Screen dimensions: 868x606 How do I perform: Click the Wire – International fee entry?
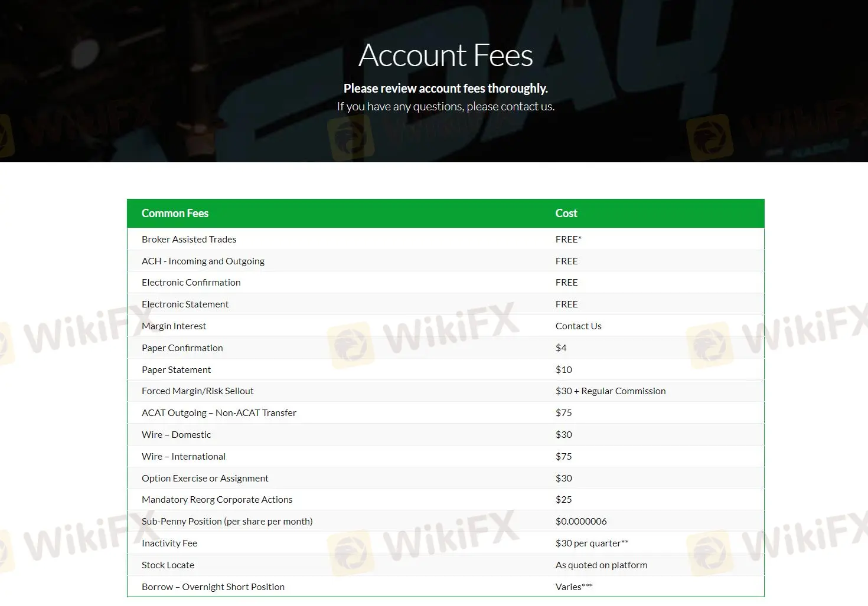coord(184,456)
